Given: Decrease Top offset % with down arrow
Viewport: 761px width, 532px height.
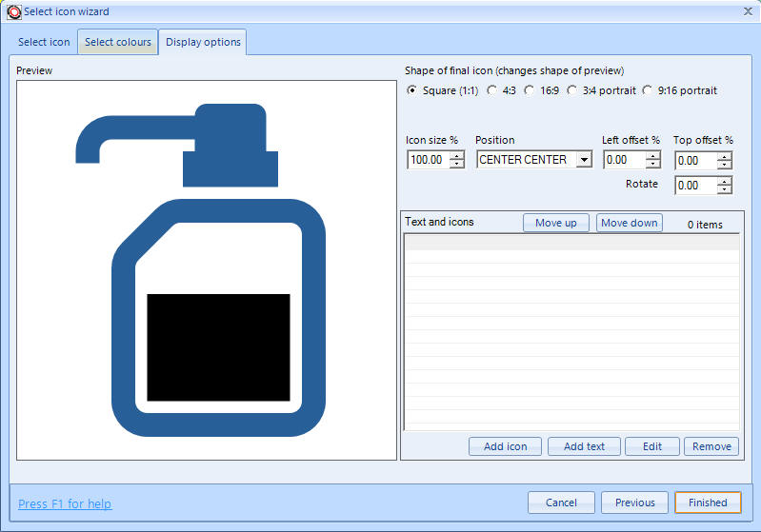Looking at the screenshot, I should point(725,165).
